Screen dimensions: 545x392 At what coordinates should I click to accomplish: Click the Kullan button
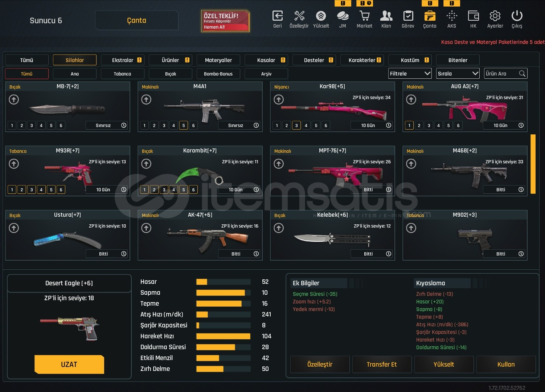pos(506,364)
